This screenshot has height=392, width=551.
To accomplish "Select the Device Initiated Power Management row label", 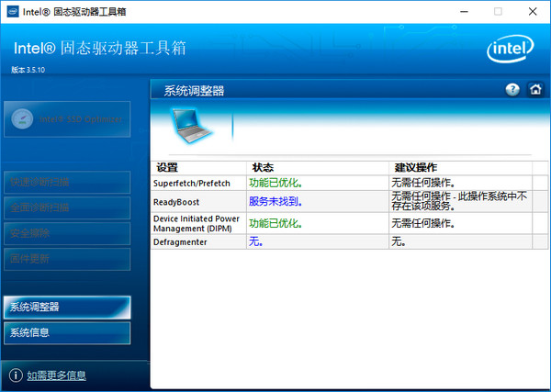I will click(x=197, y=223).
